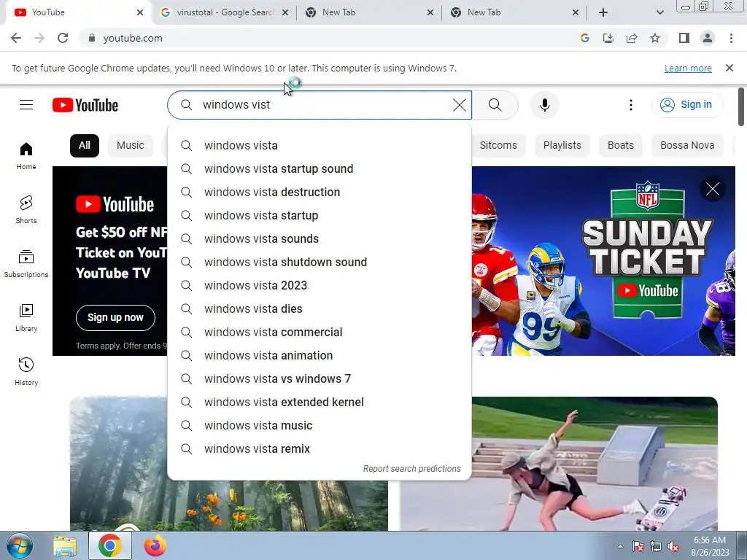
Task: Open the skateboarder video thumbnail
Action: [558, 463]
